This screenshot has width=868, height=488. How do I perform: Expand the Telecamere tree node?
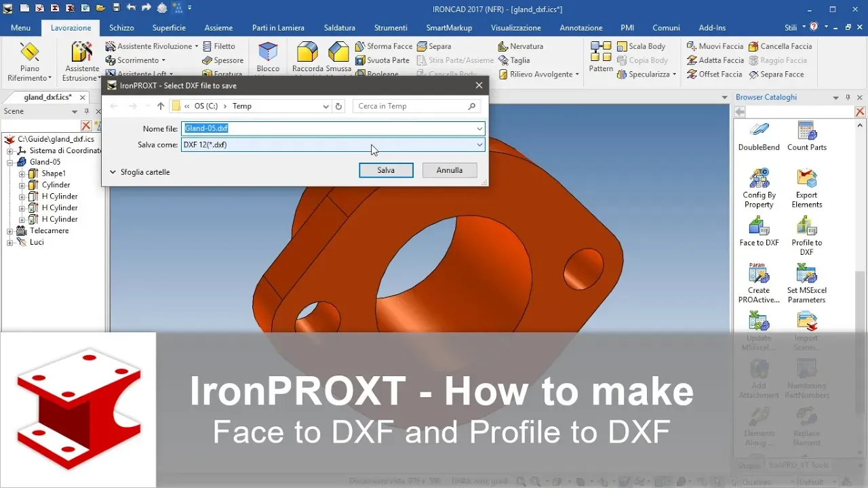tap(10, 231)
